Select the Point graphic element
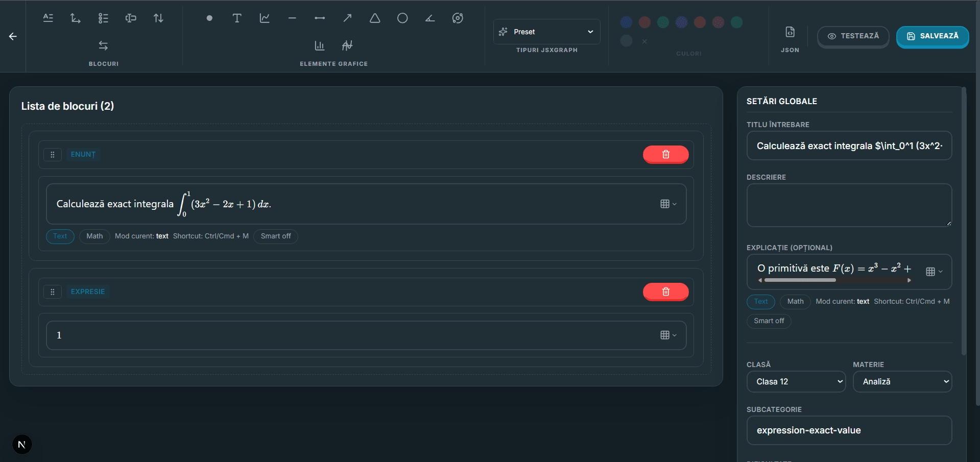The height and width of the screenshot is (462, 980). coord(209,18)
